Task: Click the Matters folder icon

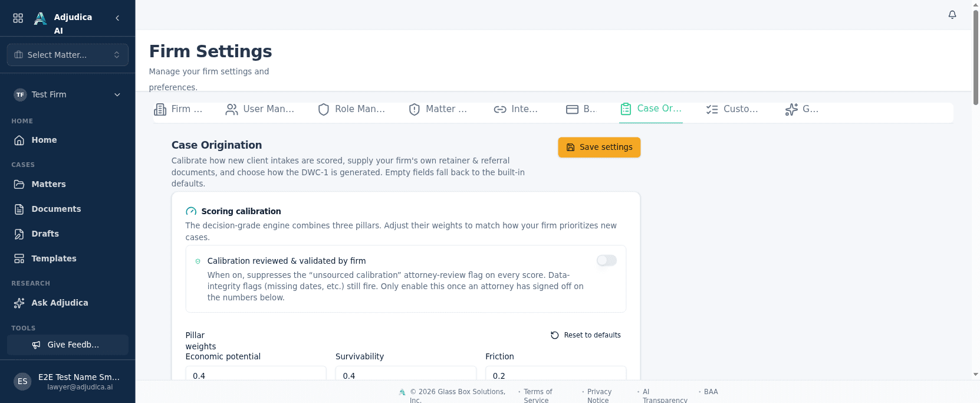Action: 19,184
